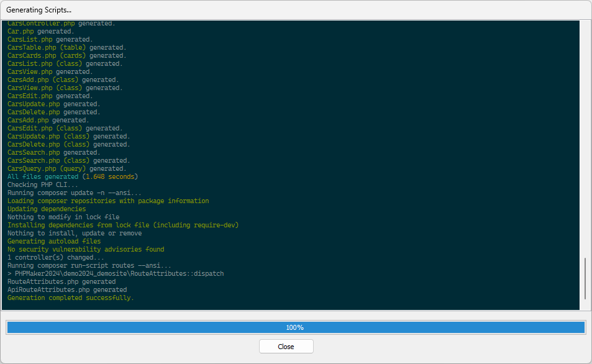592x364 pixels.
Task: Click the 'Checking PHP CLI...' line
Action: pyautogui.click(x=43, y=185)
